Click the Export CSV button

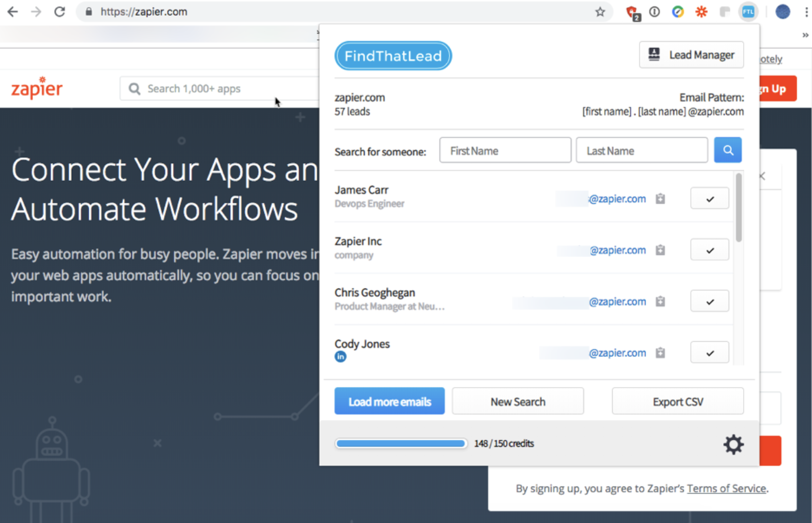coord(677,402)
